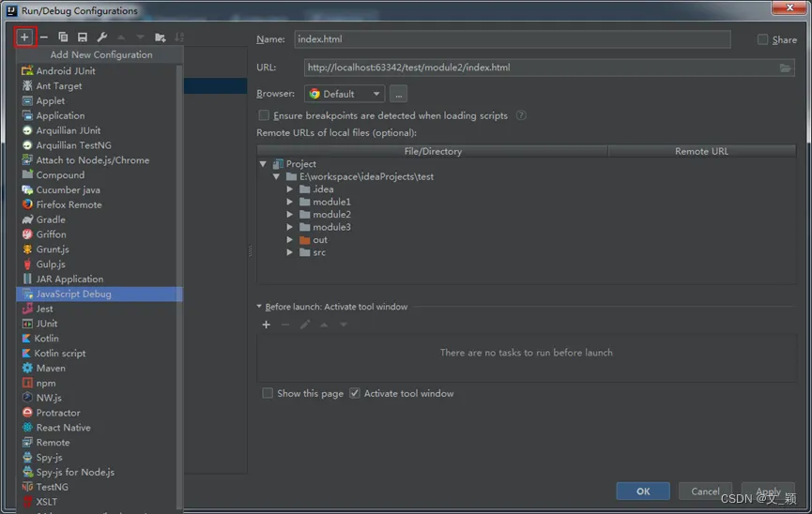Click the Name input field
Screen dimensions: 812x514
pos(512,39)
